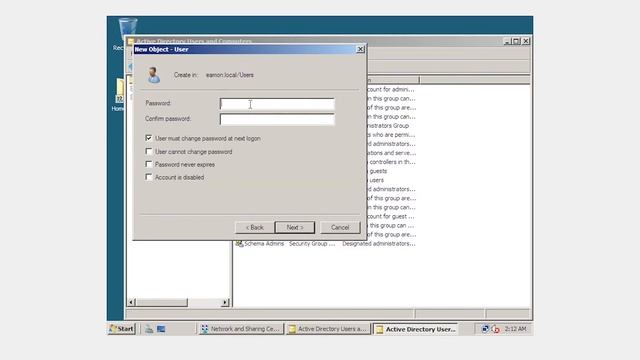Screen dimensions: 640x360
Task: Maximize the Active Directory Users and Computers window
Action: point(516,41)
